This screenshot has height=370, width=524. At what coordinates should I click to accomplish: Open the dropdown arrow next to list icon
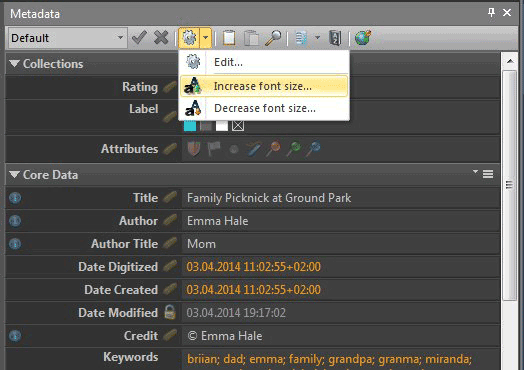click(317, 37)
